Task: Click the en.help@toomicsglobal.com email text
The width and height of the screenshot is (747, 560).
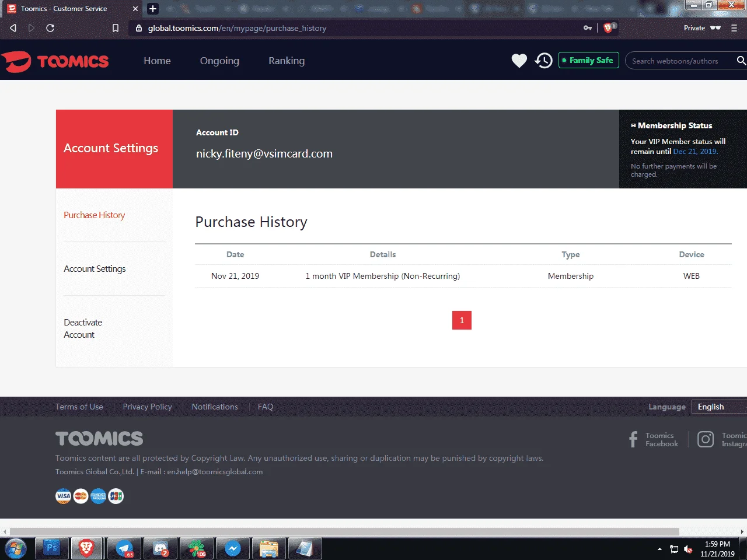Action: tap(215, 471)
